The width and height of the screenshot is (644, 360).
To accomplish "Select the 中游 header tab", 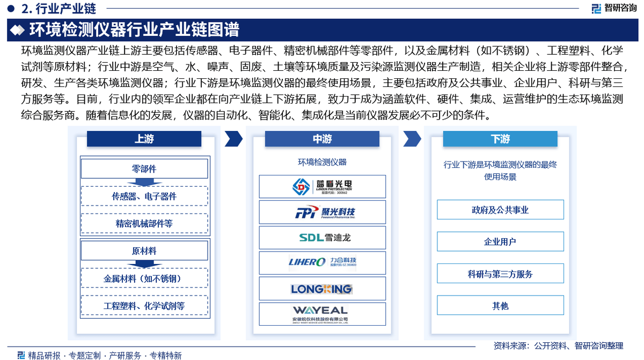I will (x=322, y=139).
